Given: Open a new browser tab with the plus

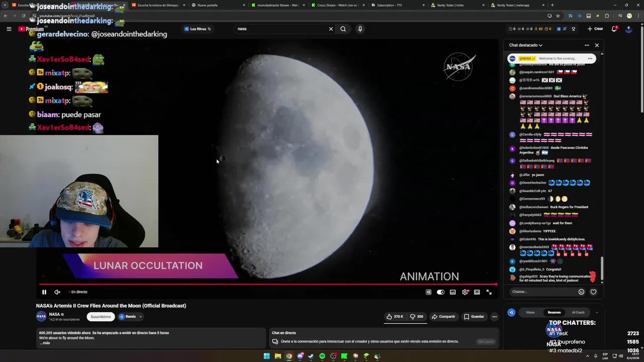Looking at the screenshot, I should [x=552, y=5].
